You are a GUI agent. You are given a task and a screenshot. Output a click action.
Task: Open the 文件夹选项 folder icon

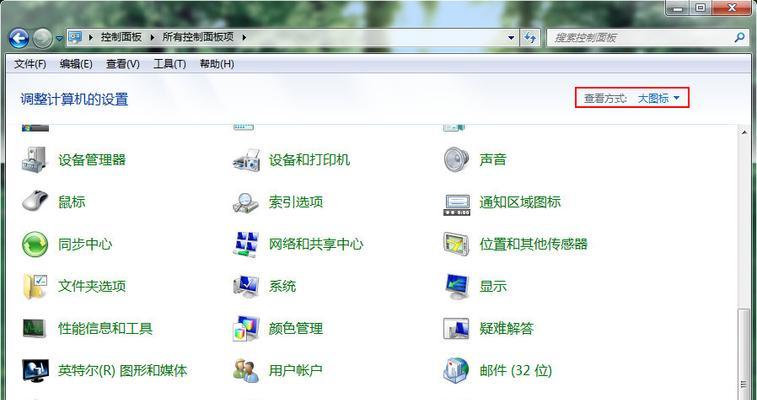tap(35, 286)
